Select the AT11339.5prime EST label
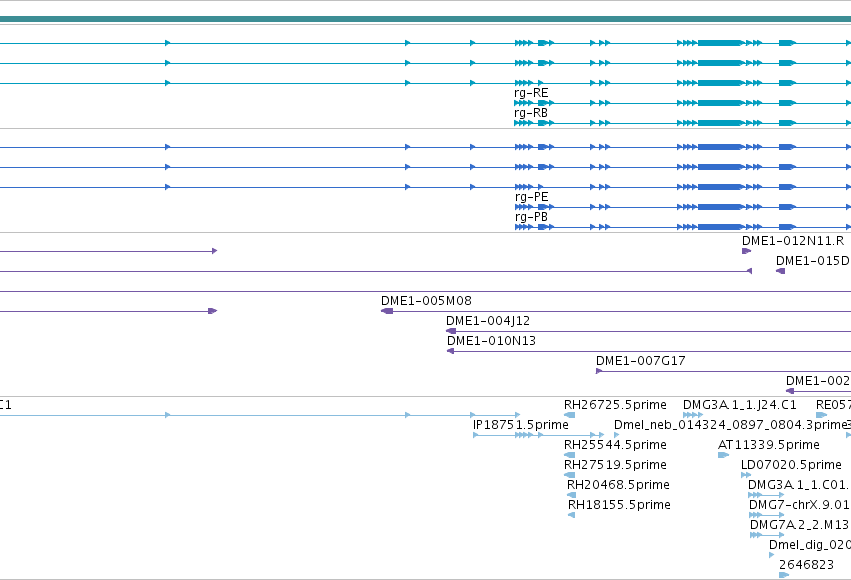 click(x=769, y=445)
